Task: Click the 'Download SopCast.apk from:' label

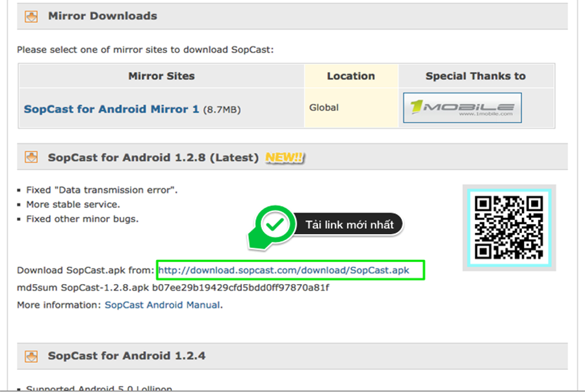Action: [86, 270]
